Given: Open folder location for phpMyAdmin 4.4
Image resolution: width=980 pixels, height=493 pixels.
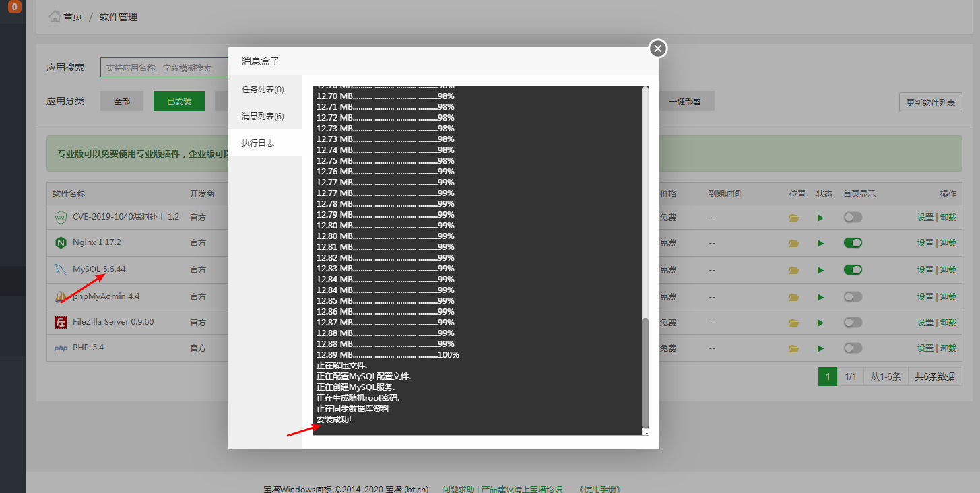Looking at the screenshot, I should click(x=794, y=297).
